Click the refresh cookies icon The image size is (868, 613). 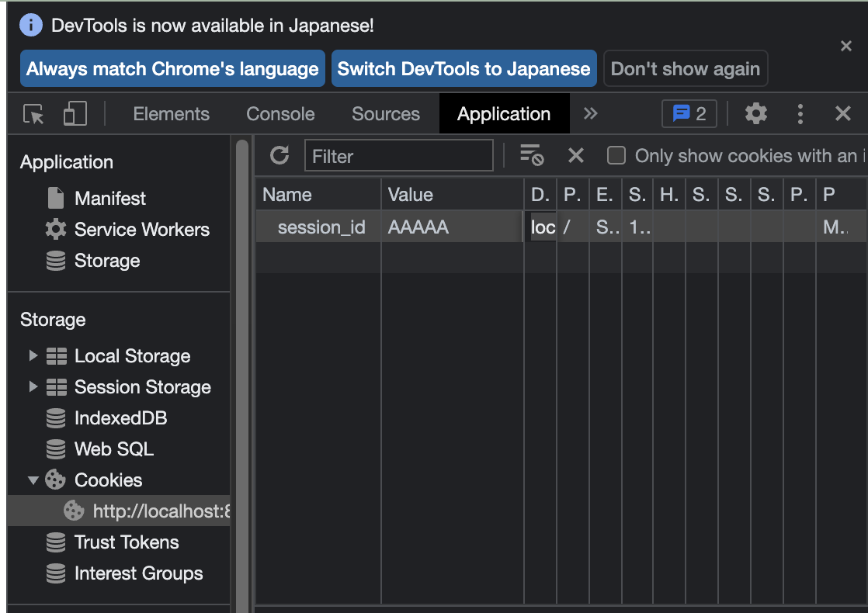279,156
